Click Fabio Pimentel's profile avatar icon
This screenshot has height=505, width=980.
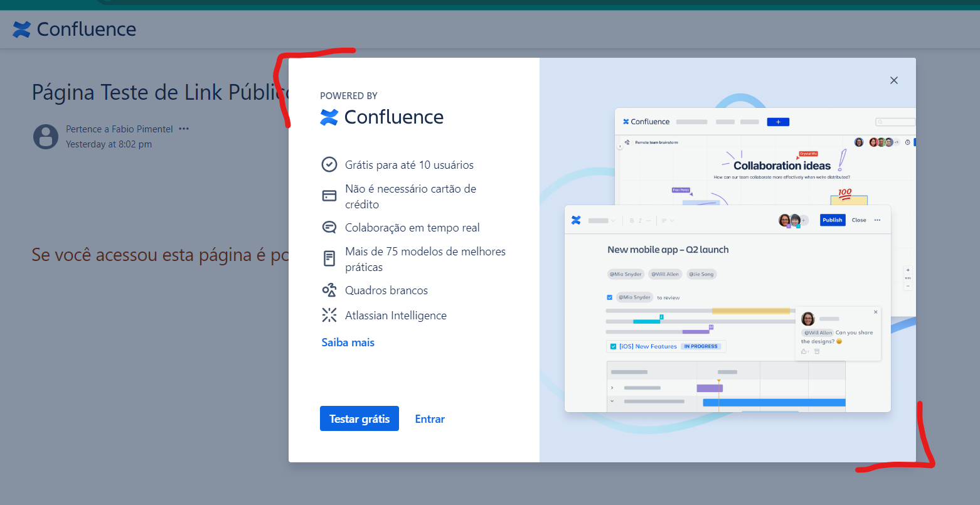[45, 137]
